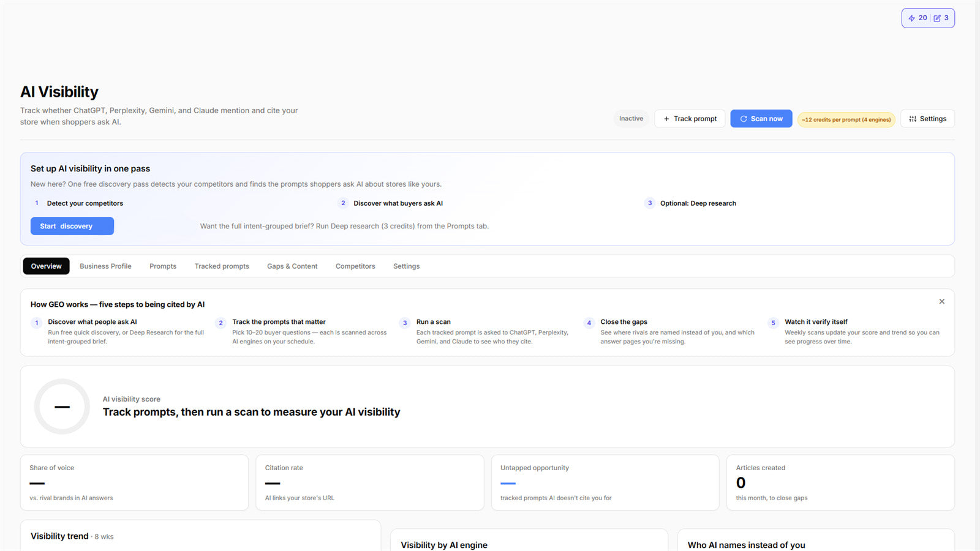Click 'Track the prompts that matter' step title

click(279, 322)
